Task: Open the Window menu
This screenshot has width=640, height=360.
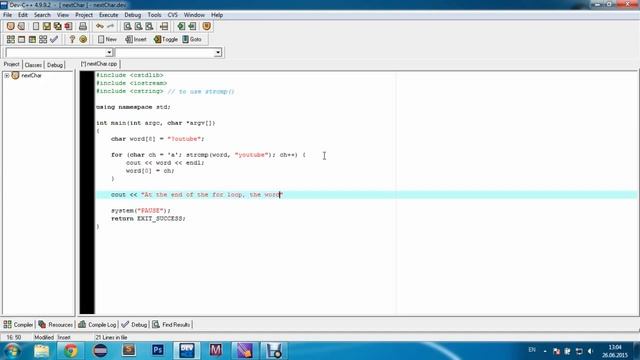Action: point(194,15)
